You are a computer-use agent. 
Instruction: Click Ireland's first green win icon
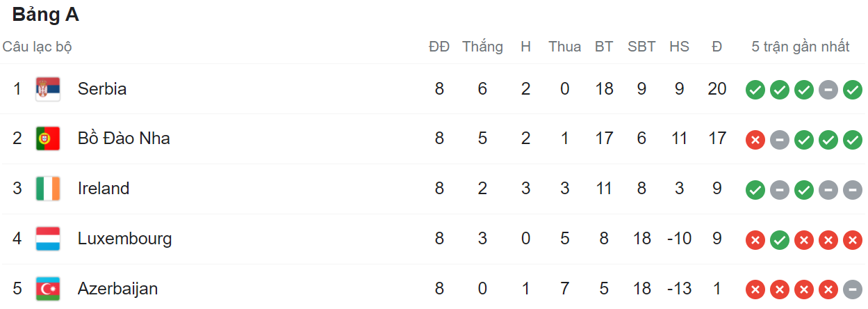(x=755, y=190)
